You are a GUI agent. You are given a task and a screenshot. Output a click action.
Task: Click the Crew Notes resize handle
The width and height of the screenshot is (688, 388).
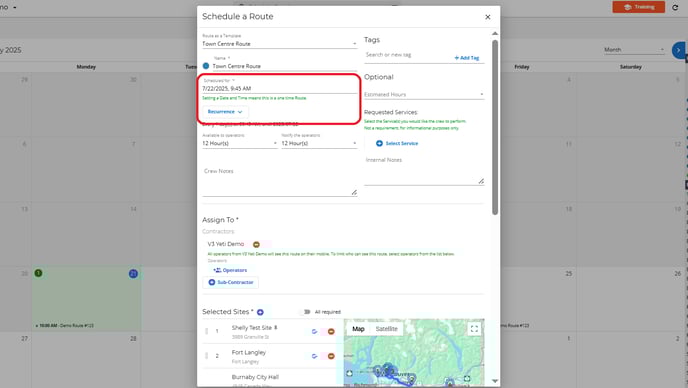(x=354, y=192)
